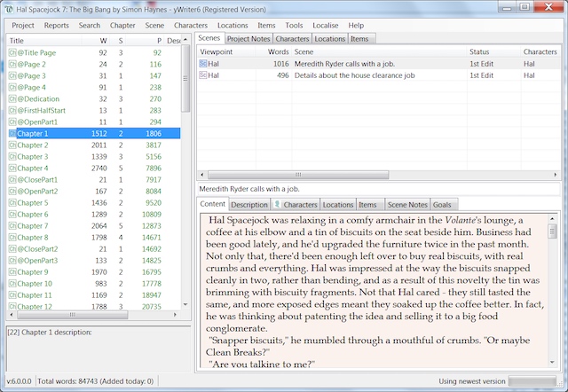Image resolution: width=568 pixels, height=392 pixels.
Task: Click content editor scrollbar down arrow
Action: point(552,363)
